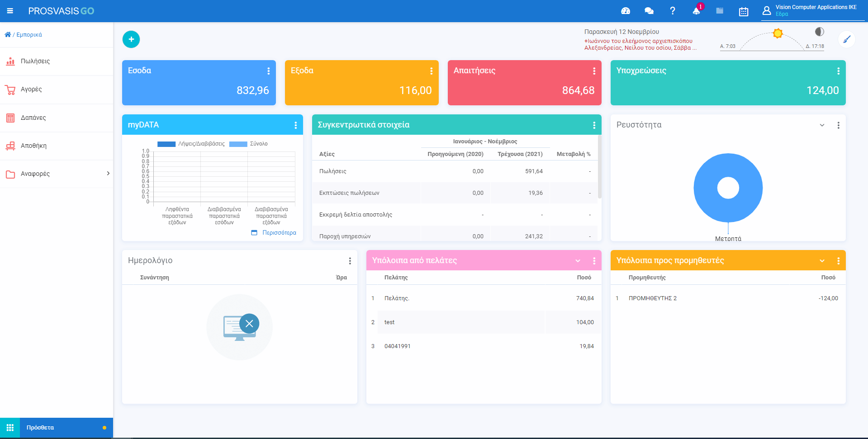Click the PROSVASIS GO logo
Screen dimensions: 868x439
click(x=61, y=11)
